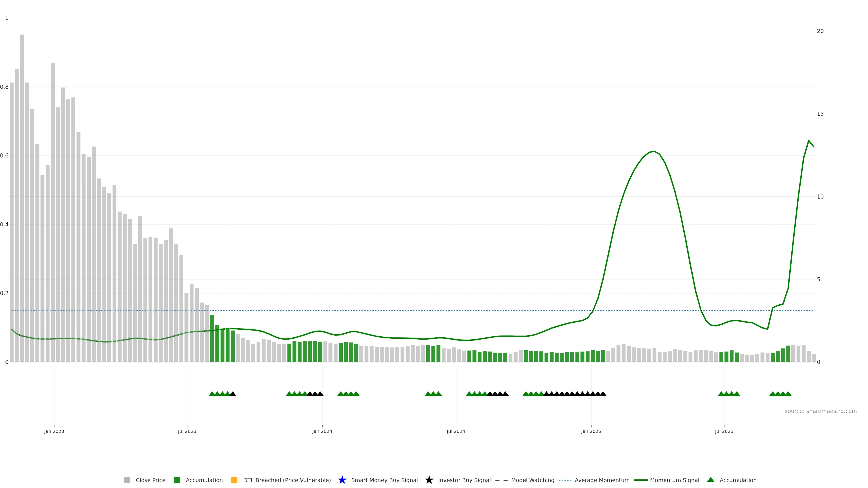
Task: Click the gray Close Price legend swatch
Action: (x=127, y=480)
